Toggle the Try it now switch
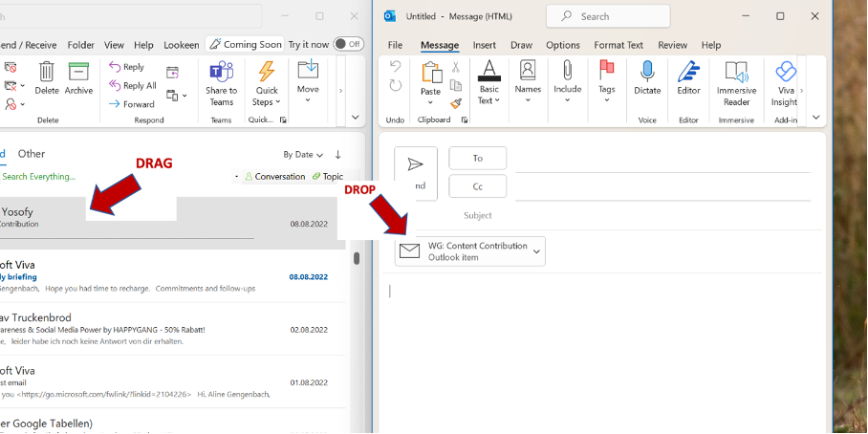This screenshot has width=868, height=434. pyautogui.click(x=348, y=44)
